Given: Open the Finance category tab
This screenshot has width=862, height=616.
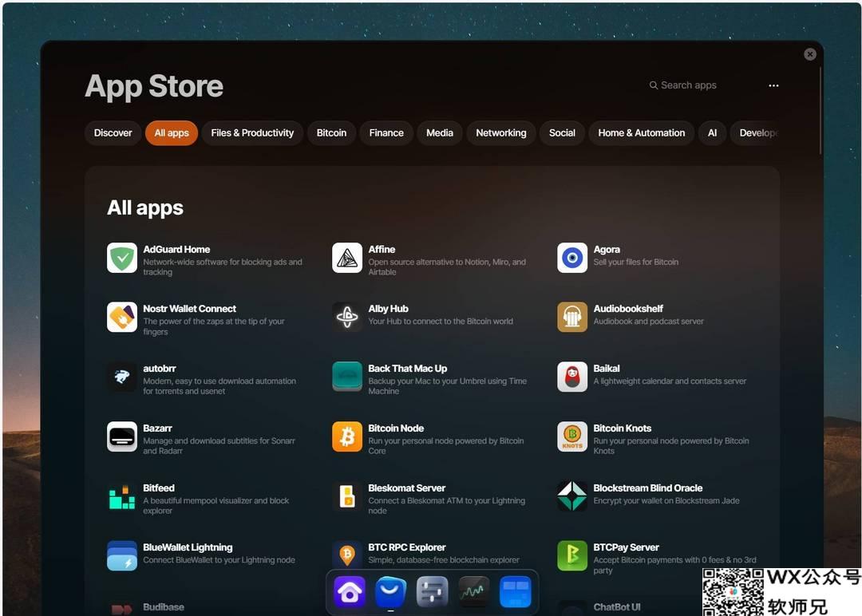Looking at the screenshot, I should [x=386, y=133].
